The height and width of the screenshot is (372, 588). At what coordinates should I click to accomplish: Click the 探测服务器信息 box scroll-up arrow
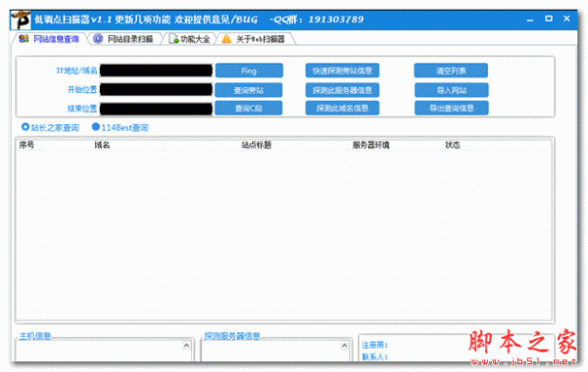pyautogui.click(x=344, y=346)
